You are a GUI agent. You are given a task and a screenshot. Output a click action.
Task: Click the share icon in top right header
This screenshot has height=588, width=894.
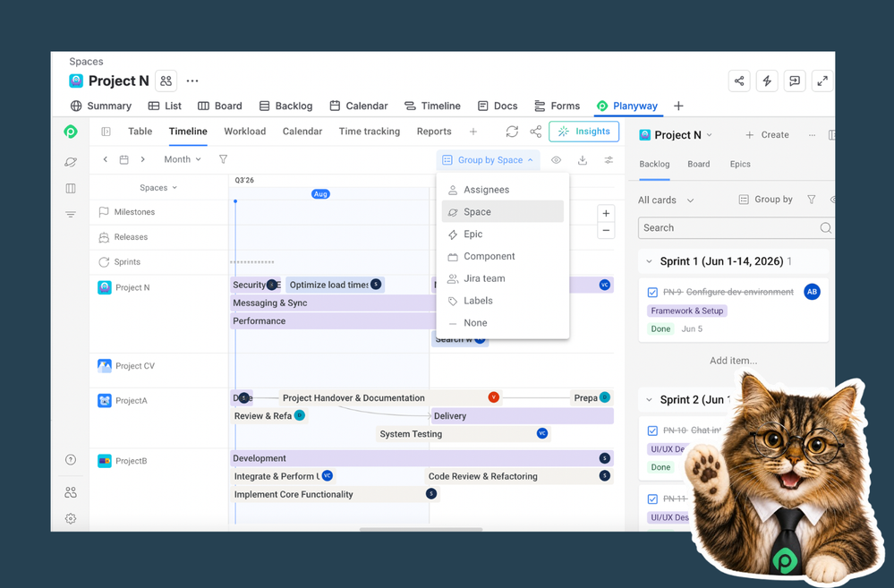click(x=739, y=81)
